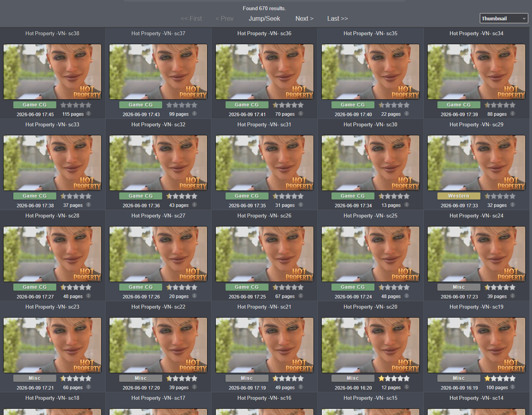Click the Game CG category badge under sc25

click(353, 287)
